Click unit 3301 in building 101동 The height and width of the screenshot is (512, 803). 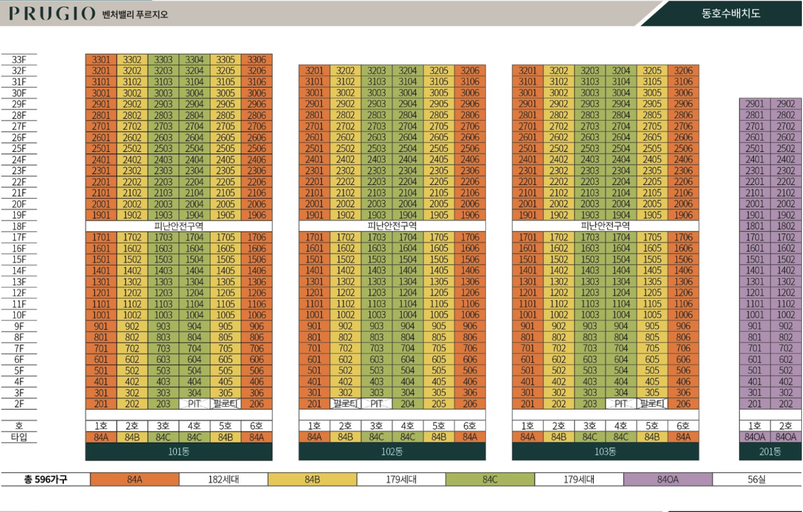pos(101,59)
